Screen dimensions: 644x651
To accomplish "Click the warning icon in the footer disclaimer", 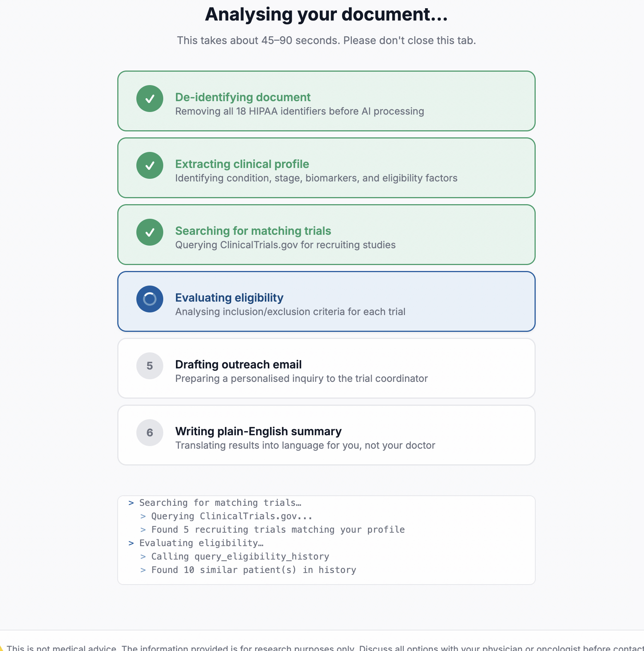I will (1, 648).
